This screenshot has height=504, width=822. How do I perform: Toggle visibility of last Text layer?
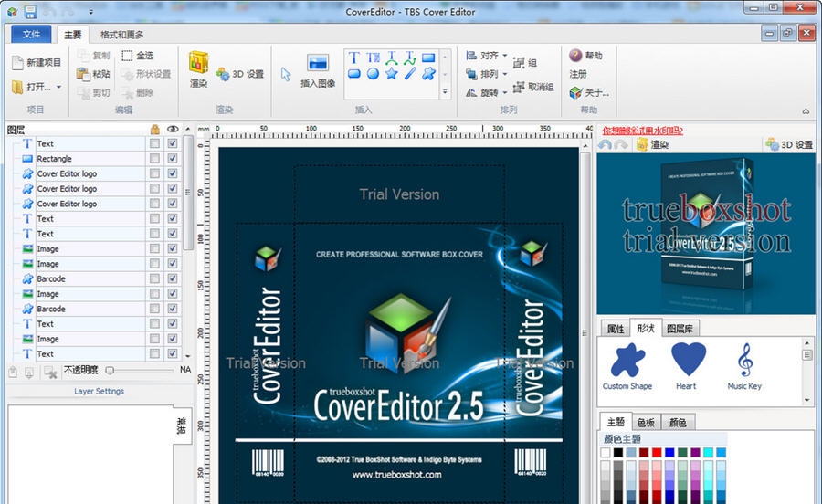coord(173,353)
